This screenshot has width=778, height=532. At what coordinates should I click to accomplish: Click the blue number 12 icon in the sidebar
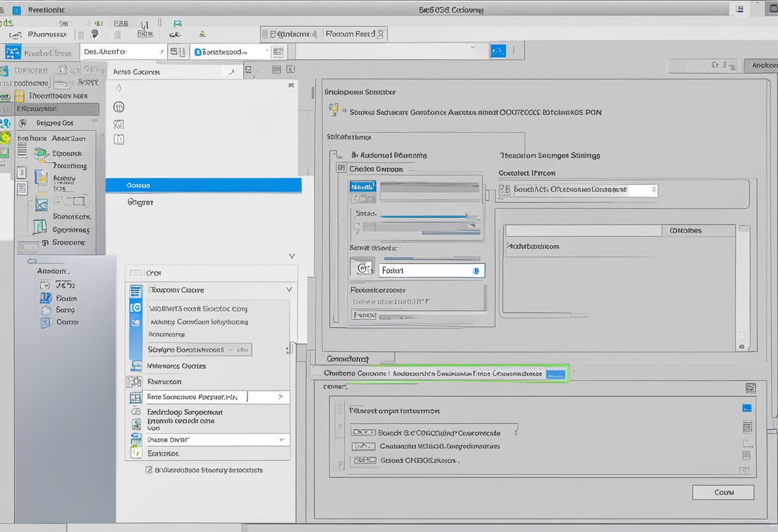tap(45, 298)
